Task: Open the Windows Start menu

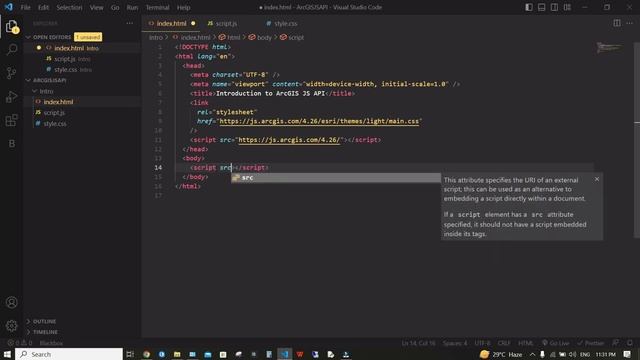Action: [7, 354]
